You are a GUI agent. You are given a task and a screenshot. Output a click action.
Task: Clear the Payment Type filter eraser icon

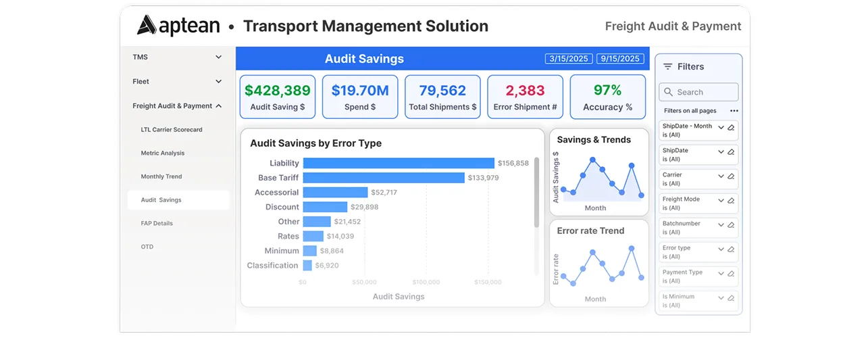click(x=731, y=273)
